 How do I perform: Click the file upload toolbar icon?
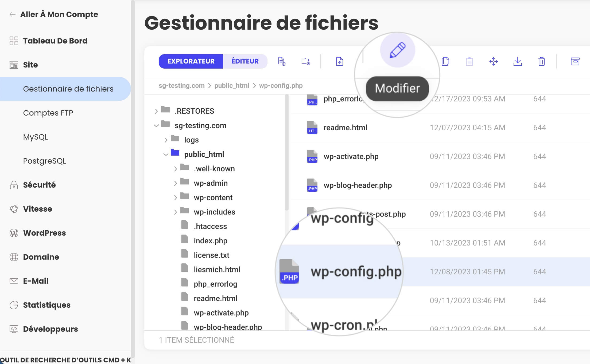(339, 61)
